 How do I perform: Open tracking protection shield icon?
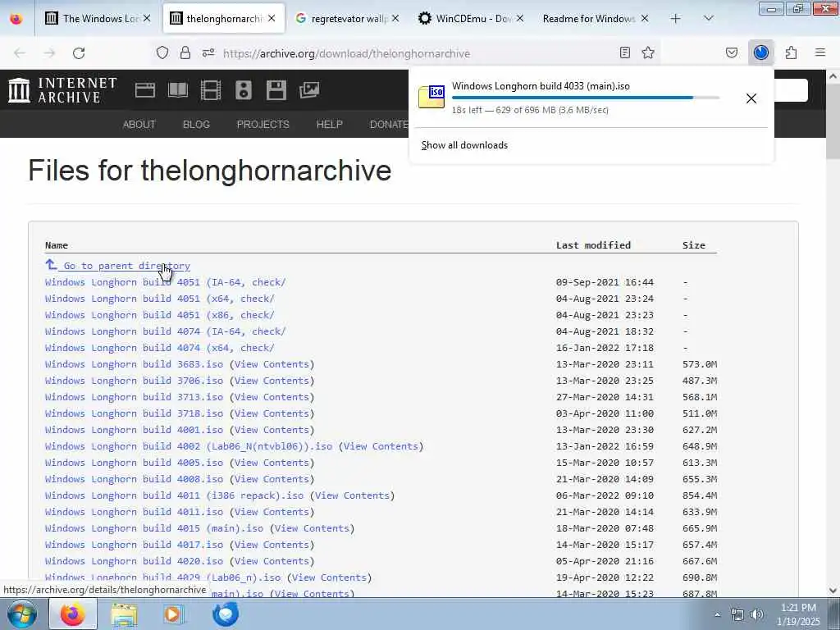pyautogui.click(x=162, y=53)
